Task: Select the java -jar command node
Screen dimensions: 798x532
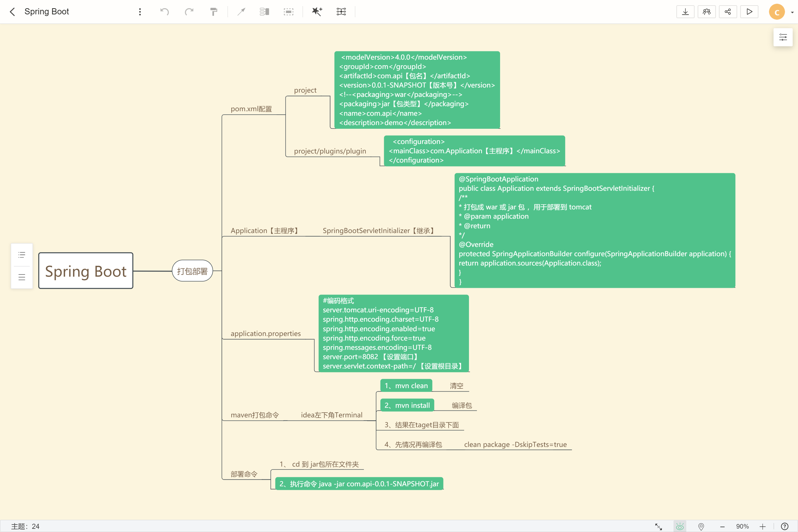Action: (359, 484)
